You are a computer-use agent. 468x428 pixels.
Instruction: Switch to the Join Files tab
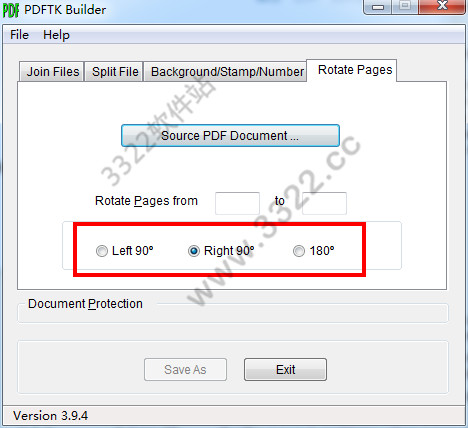tap(52, 71)
